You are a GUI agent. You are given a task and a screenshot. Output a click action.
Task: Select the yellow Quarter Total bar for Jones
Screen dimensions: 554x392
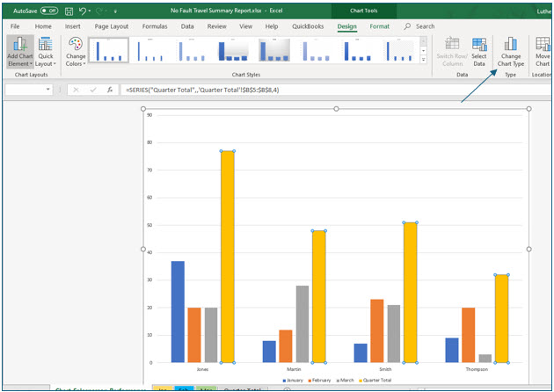pos(228,257)
